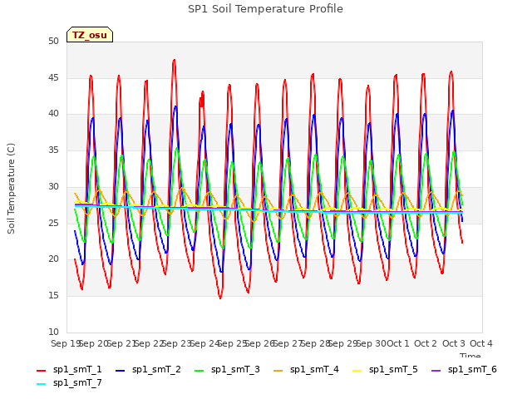Click the purple sp1_smT_6 legend swatch
This screenshot has height=399, width=532.
click(x=436, y=371)
